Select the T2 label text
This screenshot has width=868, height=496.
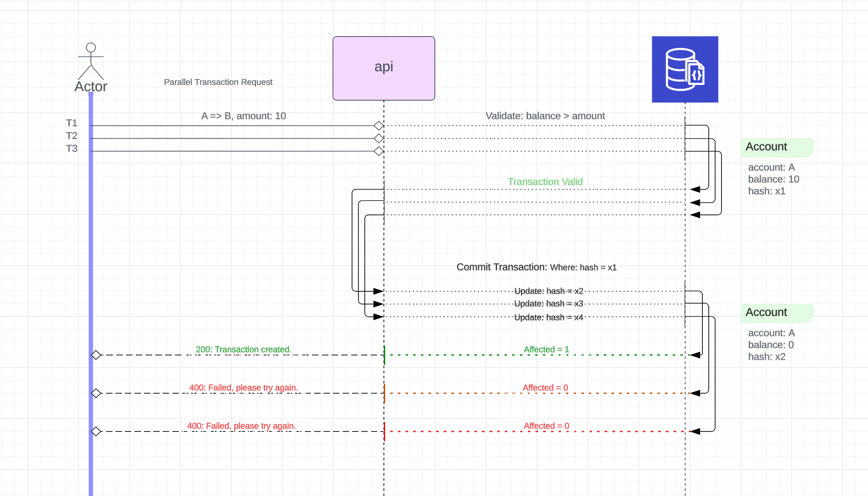(x=71, y=136)
